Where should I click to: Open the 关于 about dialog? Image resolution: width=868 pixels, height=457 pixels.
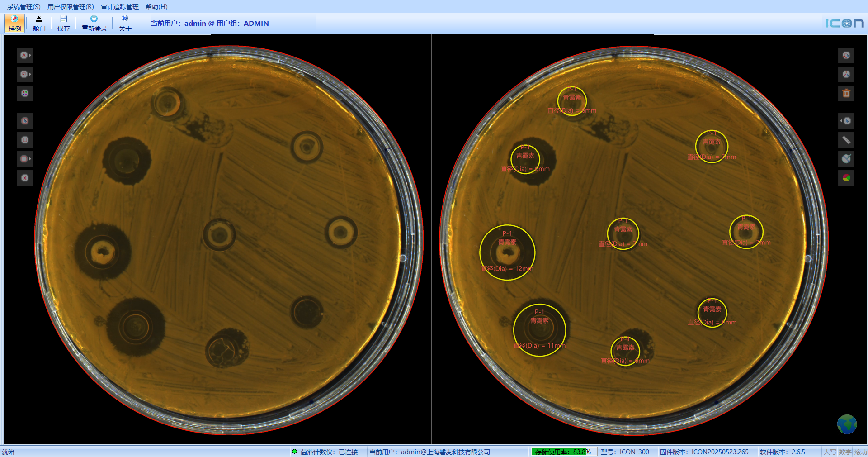click(x=125, y=23)
